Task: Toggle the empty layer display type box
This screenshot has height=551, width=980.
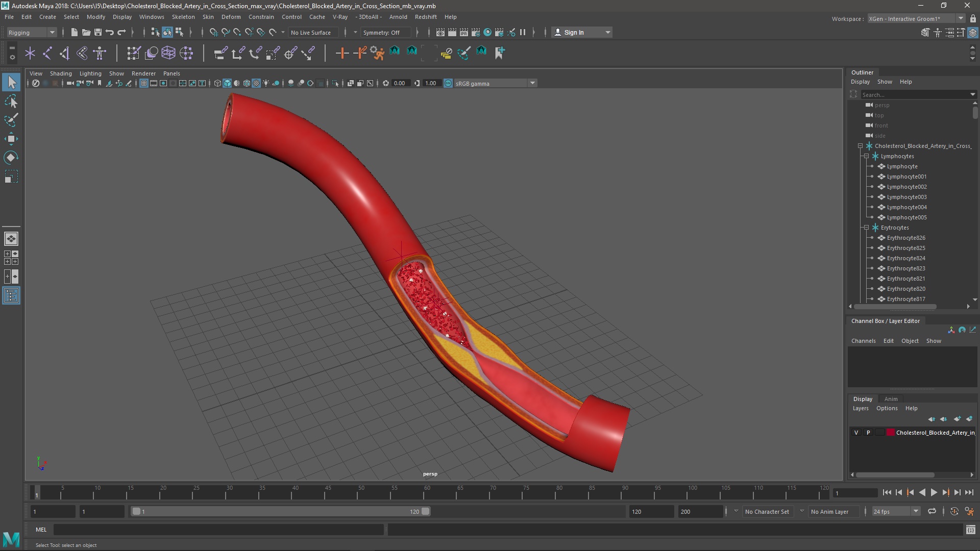Action: [x=880, y=433]
